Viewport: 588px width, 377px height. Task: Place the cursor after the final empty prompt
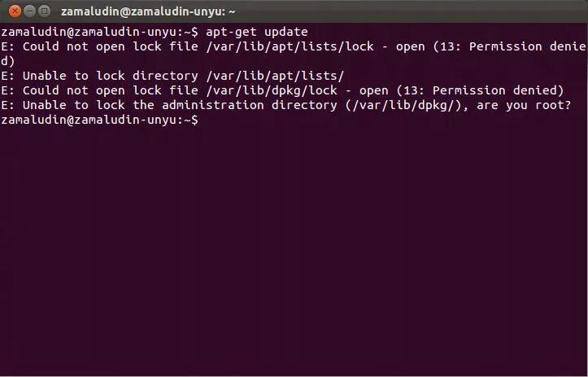[206, 121]
